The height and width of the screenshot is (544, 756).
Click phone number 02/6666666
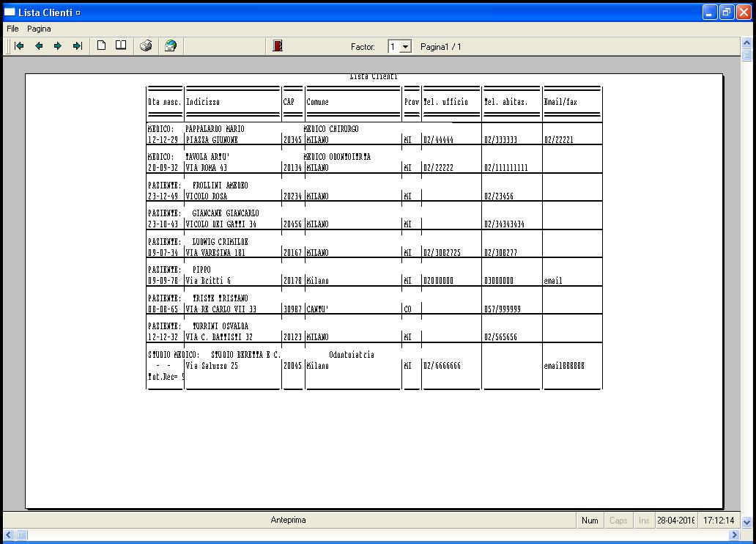442,366
